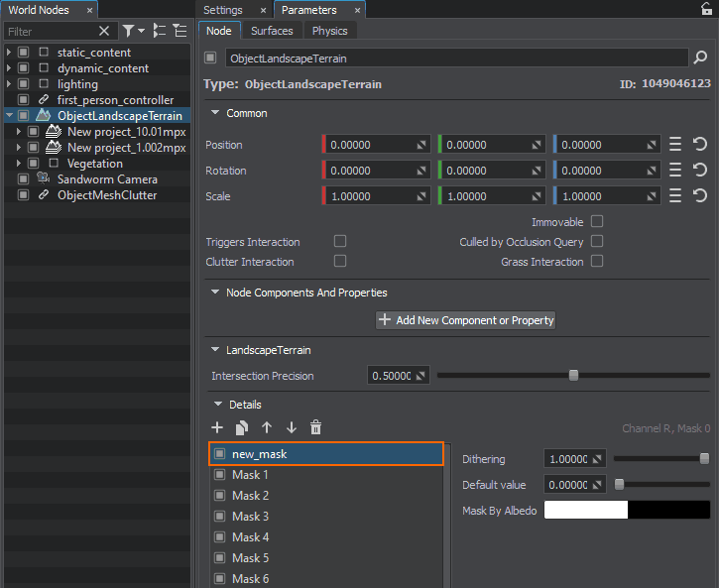Delete selected mask with trash icon
719x588 pixels.
click(x=316, y=427)
